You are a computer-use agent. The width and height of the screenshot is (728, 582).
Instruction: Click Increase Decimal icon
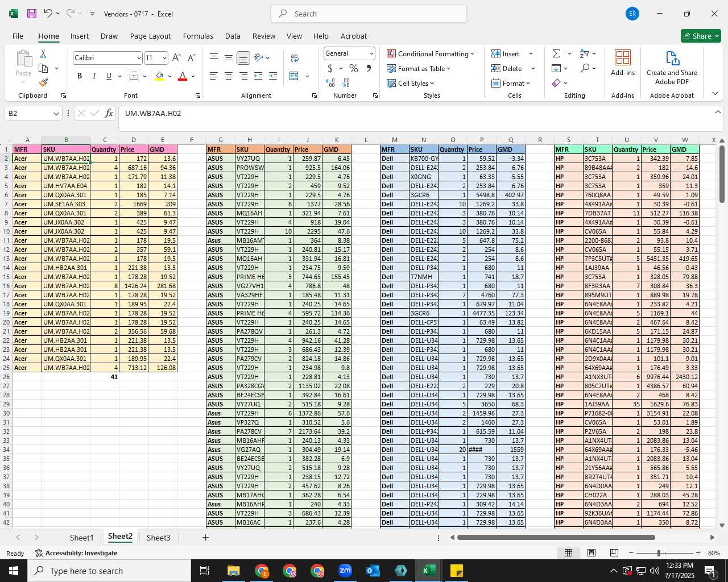(x=330, y=83)
